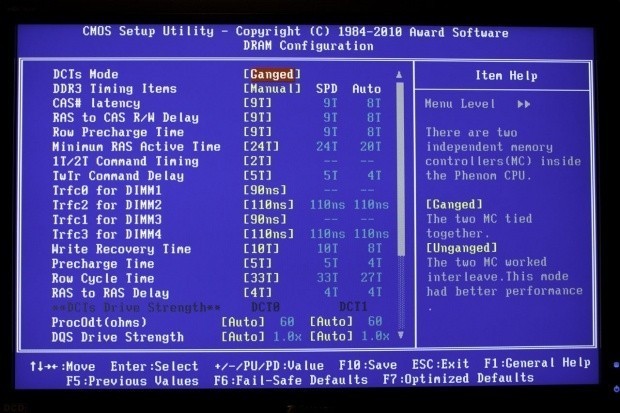The height and width of the screenshot is (413, 620).
Task: Change Write Recovery Time [10T] value
Action: [261, 249]
